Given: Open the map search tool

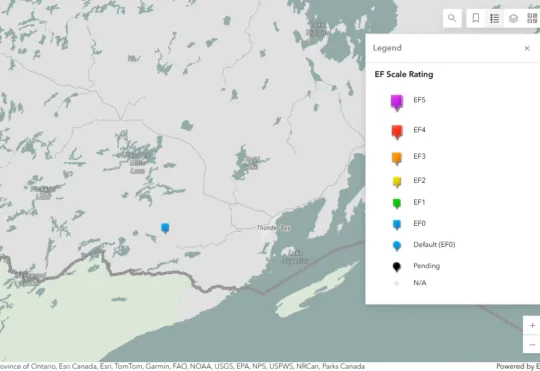Looking at the screenshot, I should (452, 18).
